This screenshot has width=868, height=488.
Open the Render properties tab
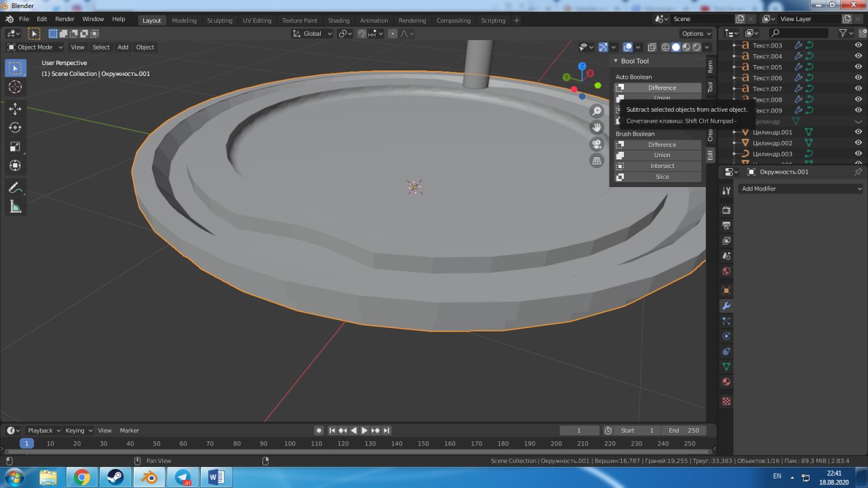(726, 210)
